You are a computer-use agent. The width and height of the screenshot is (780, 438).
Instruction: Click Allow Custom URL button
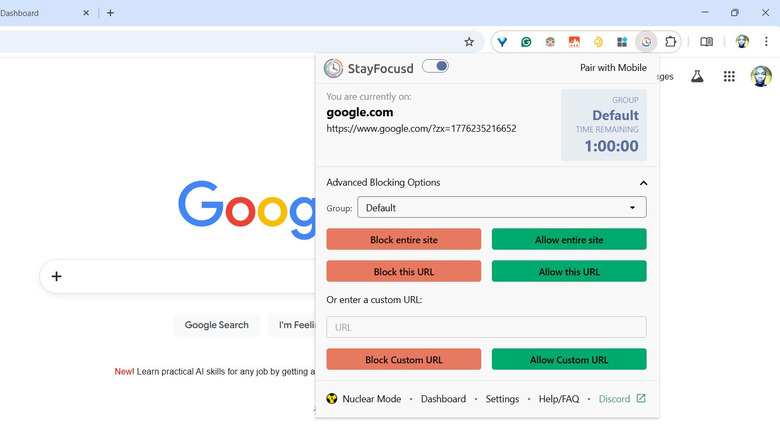coord(569,359)
